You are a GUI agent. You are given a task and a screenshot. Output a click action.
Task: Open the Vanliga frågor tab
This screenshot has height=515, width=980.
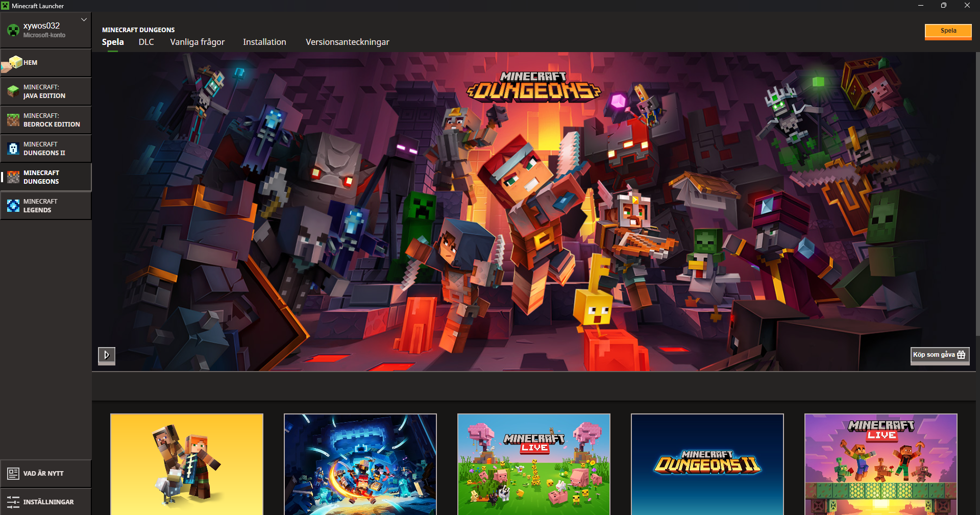[x=198, y=42]
